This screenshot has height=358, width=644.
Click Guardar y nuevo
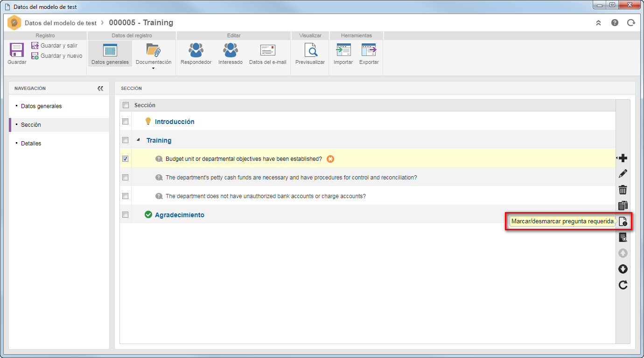pyautogui.click(x=56, y=56)
